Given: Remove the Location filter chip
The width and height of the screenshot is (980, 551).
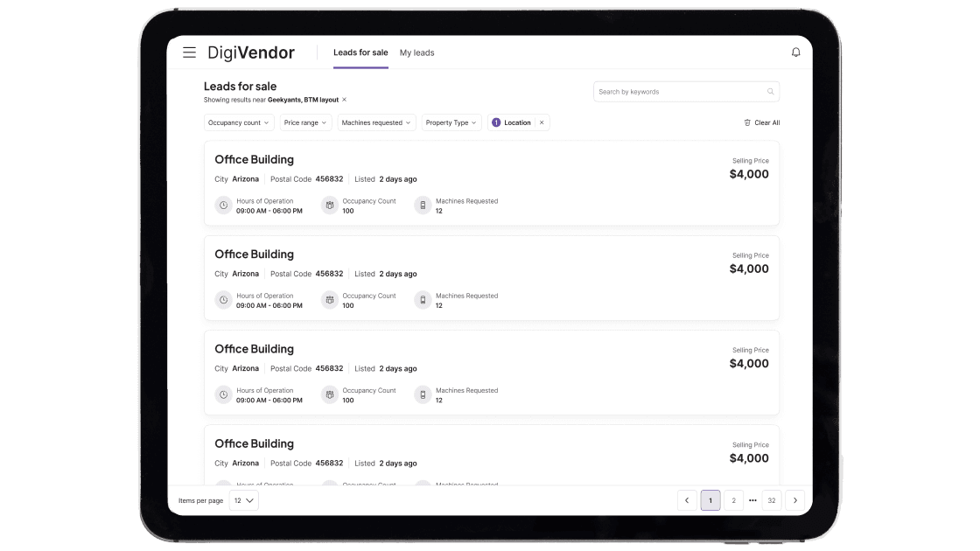Looking at the screenshot, I should pos(542,123).
